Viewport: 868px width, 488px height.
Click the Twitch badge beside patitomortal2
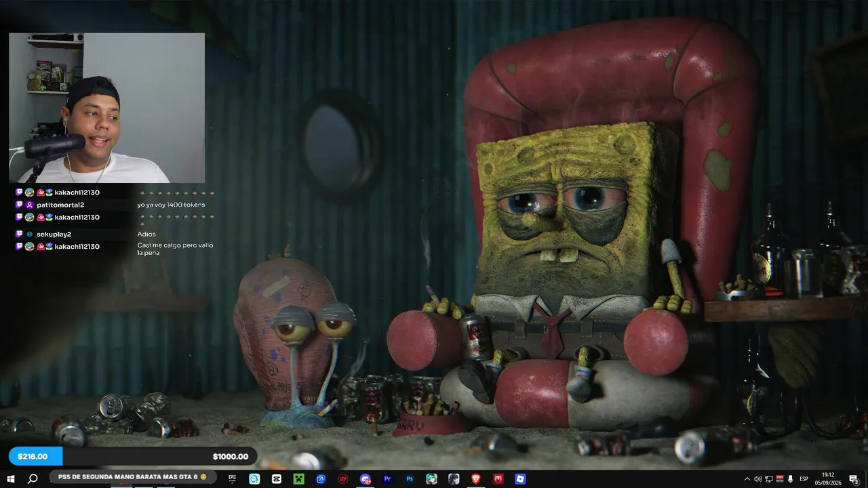pos(19,205)
